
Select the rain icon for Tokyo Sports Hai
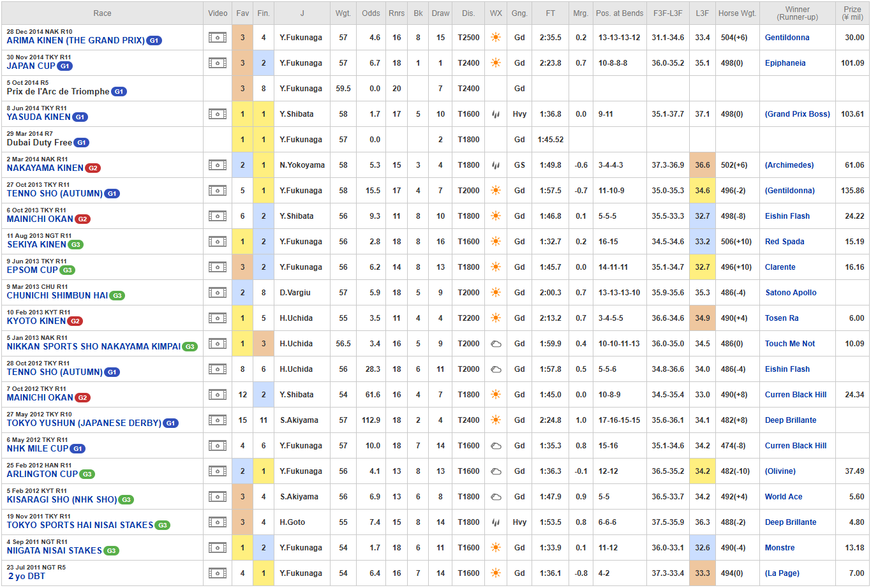point(496,522)
